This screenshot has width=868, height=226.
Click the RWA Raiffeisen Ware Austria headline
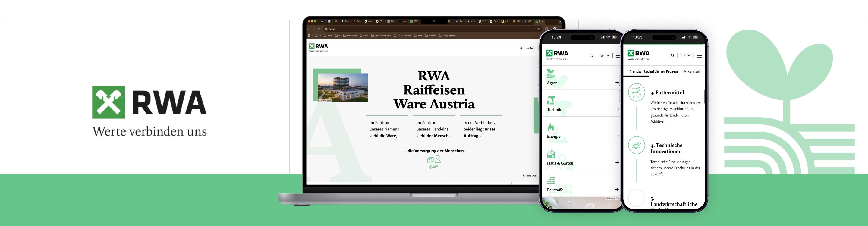tap(434, 90)
